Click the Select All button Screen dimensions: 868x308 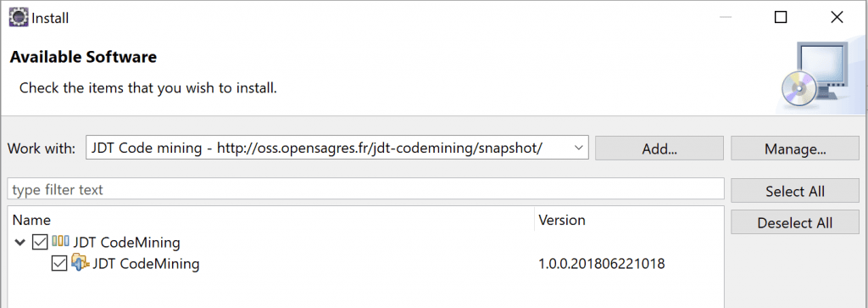click(x=795, y=191)
